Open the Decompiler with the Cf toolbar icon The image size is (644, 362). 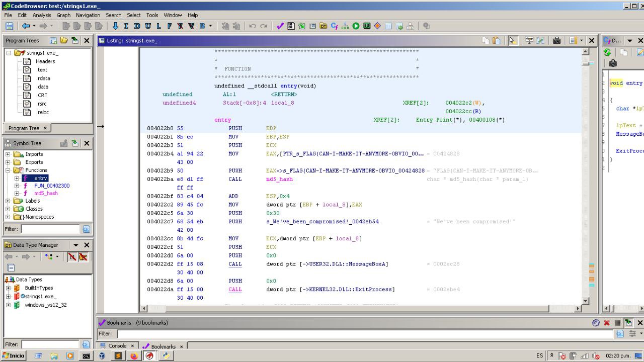point(335,26)
